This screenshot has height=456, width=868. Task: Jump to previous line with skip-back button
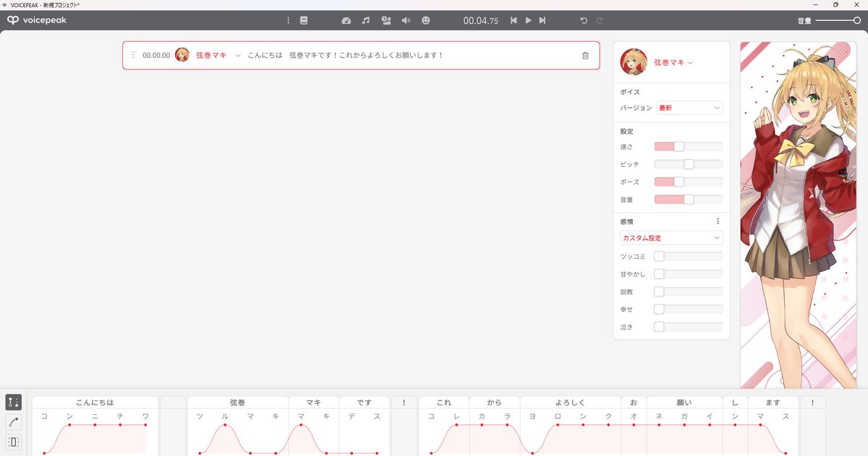point(514,20)
